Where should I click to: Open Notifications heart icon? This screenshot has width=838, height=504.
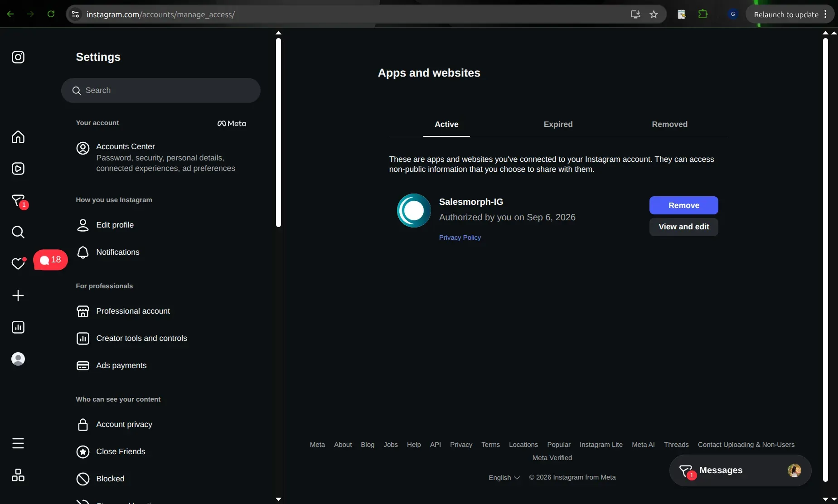tap(18, 264)
